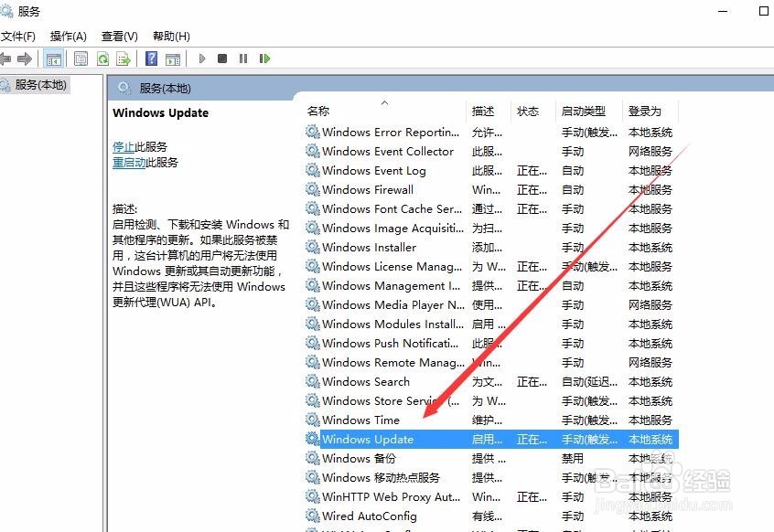Sort by the 状态 column header
Viewport: 774px width, 532px height.
tap(528, 112)
